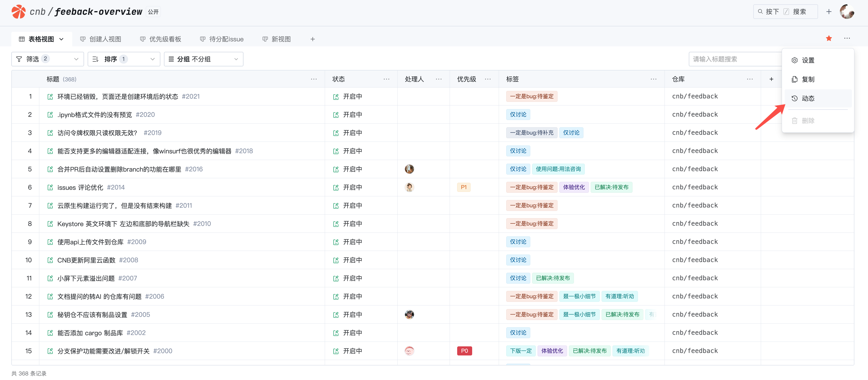Viewport: 868px width, 380px height.
Task: Expand the 筛选 filter dropdown
Action: 47,59
